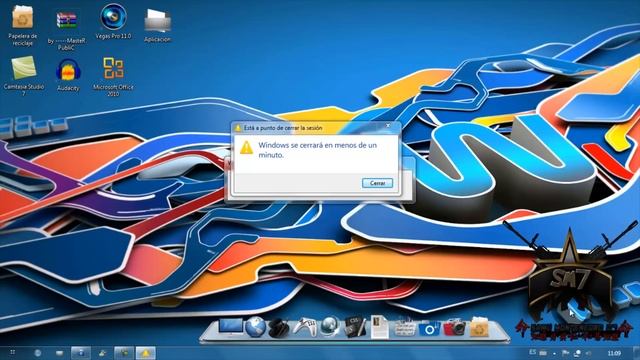The height and width of the screenshot is (360, 640).
Task: Switch to the info taskbar window
Action: 81,353
